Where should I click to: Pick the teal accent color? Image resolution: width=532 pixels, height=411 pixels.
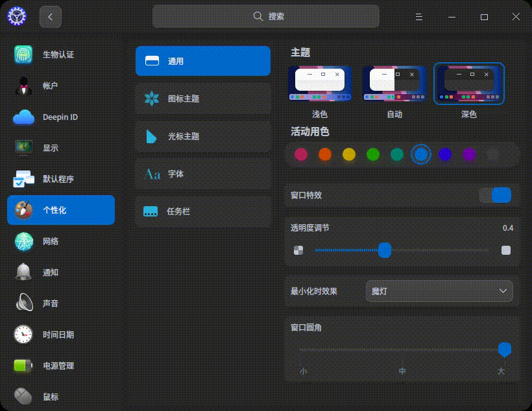[x=397, y=154]
